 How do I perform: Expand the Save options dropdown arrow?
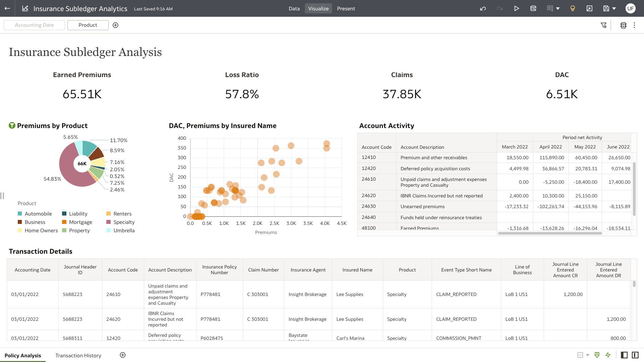click(x=614, y=8)
